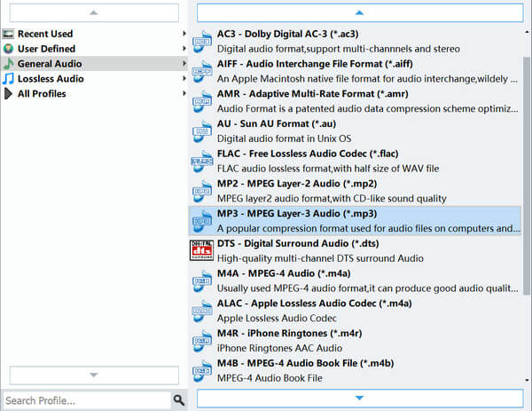Choose AU - Sun AU Format (*.au)
Image resolution: width=532 pixels, height=411 pixels.
(355, 131)
